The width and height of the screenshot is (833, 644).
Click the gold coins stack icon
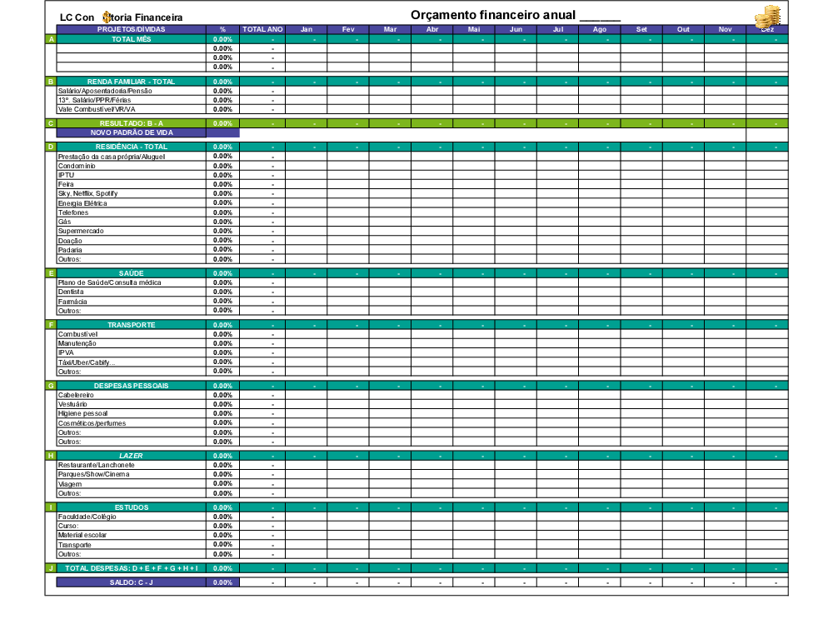click(x=768, y=17)
